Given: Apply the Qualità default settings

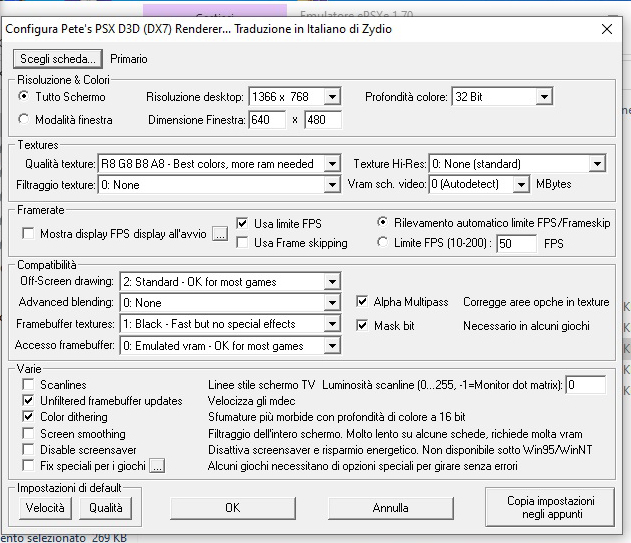Looking at the screenshot, I should tap(105, 508).
